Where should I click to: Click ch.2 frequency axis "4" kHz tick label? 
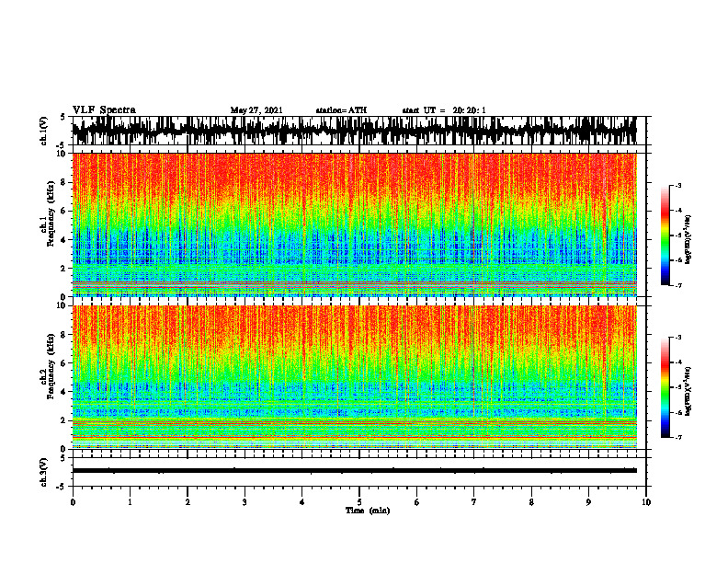(x=64, y=392)
